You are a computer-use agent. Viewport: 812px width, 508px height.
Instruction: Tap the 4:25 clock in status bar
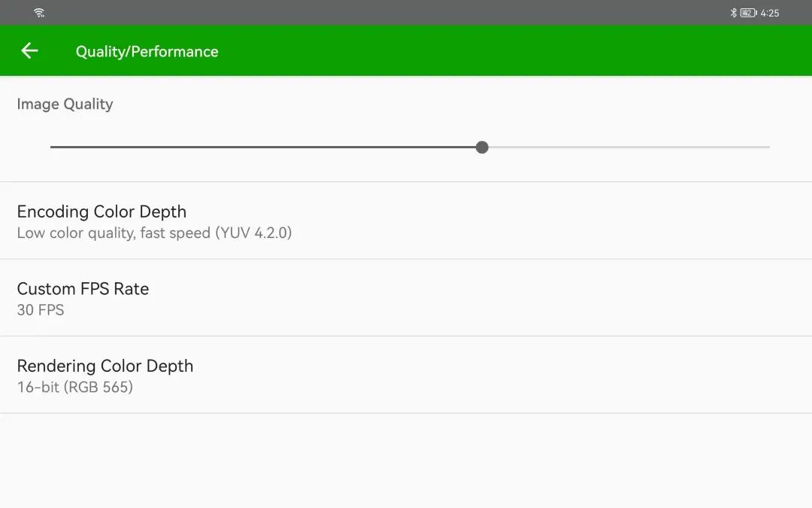[x=770, y=13]
